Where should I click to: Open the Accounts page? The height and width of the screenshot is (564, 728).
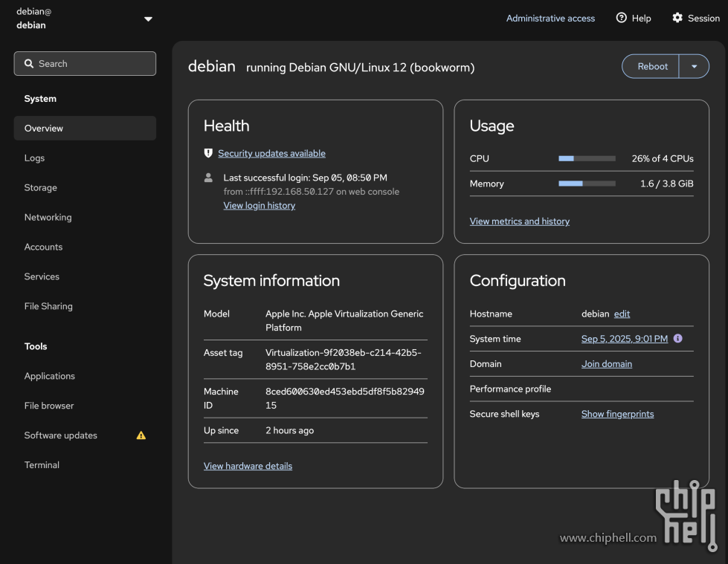pyautogui.click(x=85, y=247)
